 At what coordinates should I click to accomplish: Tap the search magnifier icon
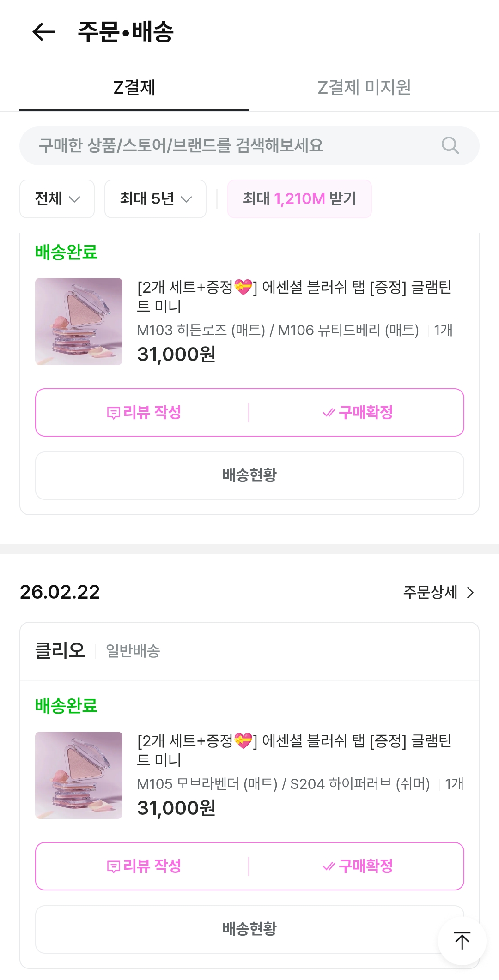[x=450, y=145]
